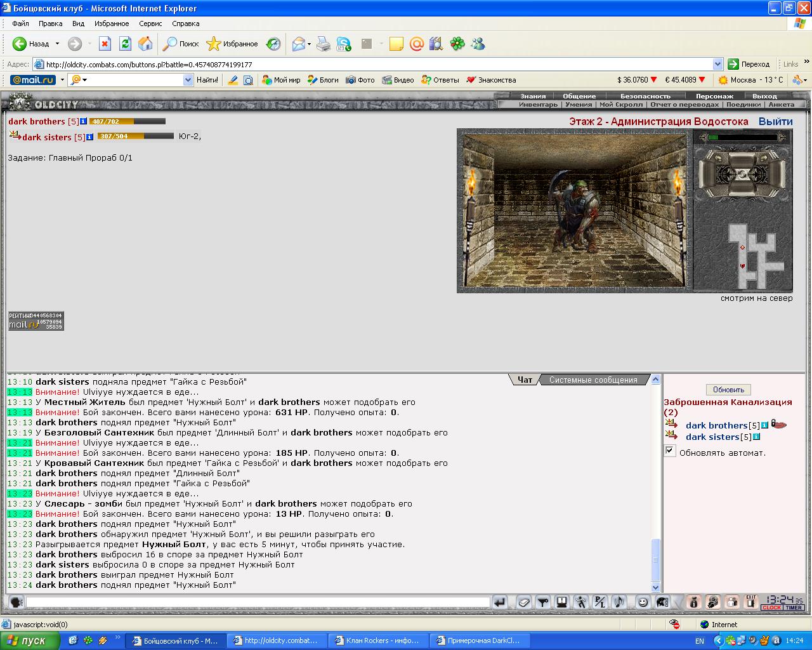
Task: Click the IE History icon
Action: [273, 44]
